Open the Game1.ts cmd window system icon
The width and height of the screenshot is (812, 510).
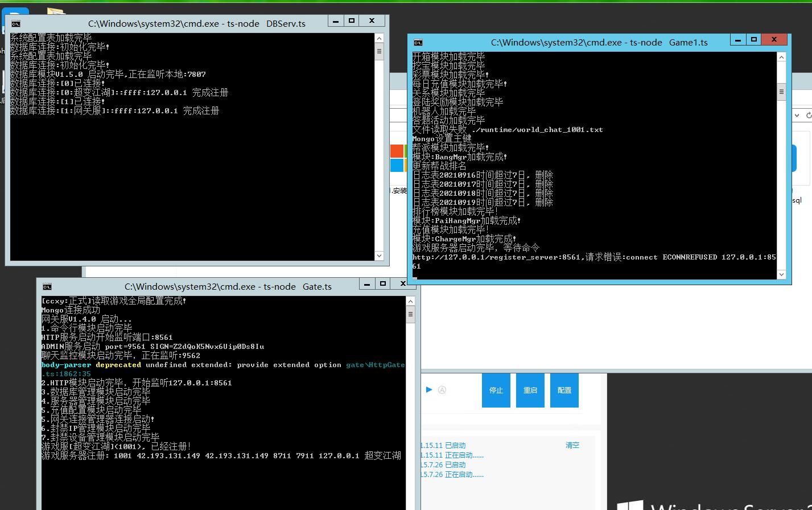[x=418, y=42]
